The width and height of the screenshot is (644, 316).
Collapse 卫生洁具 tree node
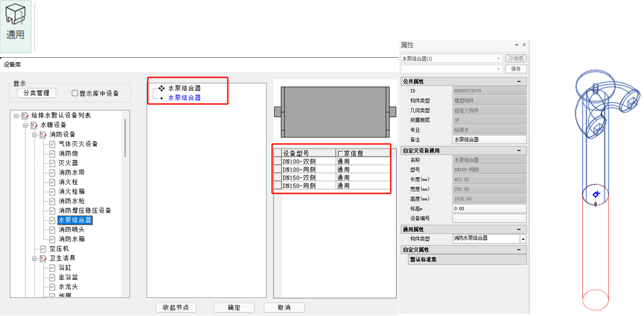[35, 258]
